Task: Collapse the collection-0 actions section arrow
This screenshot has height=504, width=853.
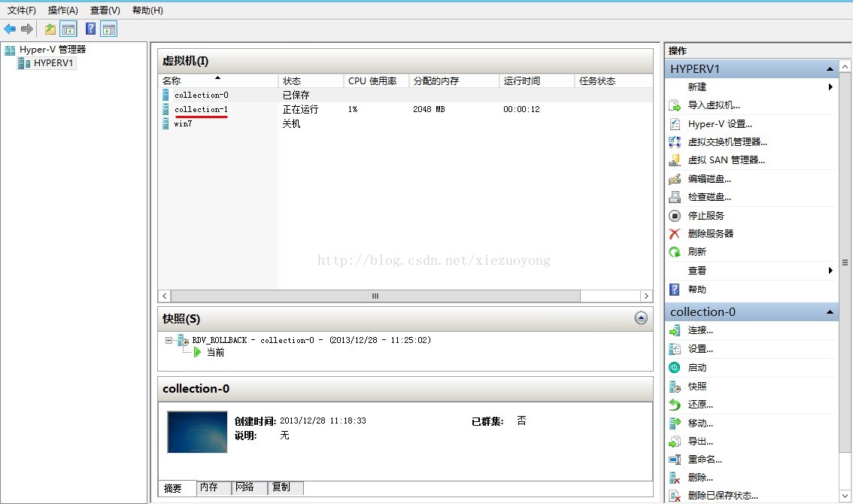Action: tap(830, 312)
